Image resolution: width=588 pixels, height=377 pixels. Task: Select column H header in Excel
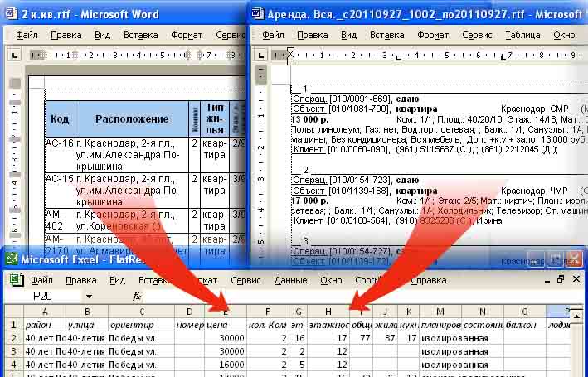[x=328, y=312]
